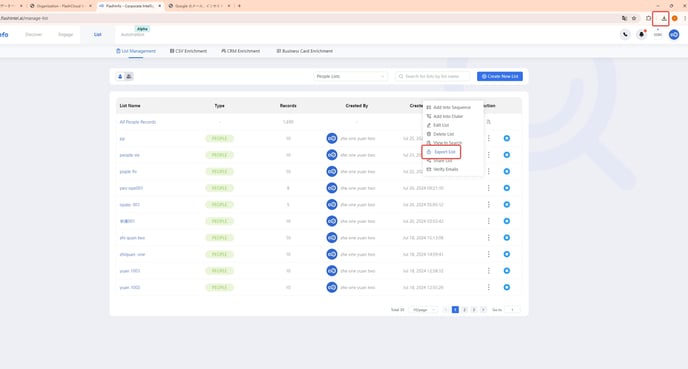Click the blue circle icon in the zhiquan one row
The width and height of the screenshot is (688, 369).
[x=507, y=254]
